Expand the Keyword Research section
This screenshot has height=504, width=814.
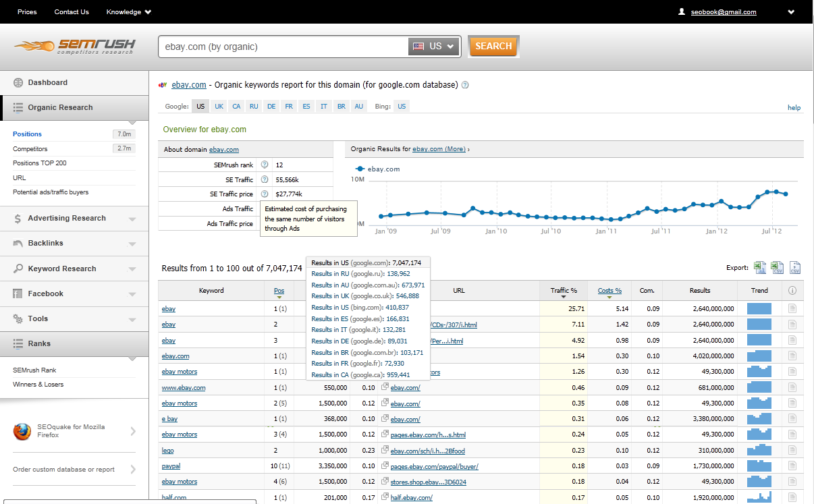click(132, 269)
